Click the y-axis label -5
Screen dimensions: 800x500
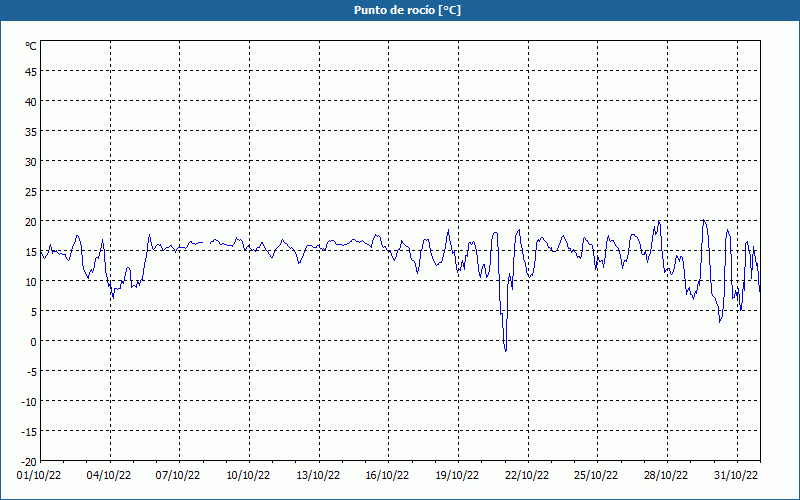pos(32,372)
